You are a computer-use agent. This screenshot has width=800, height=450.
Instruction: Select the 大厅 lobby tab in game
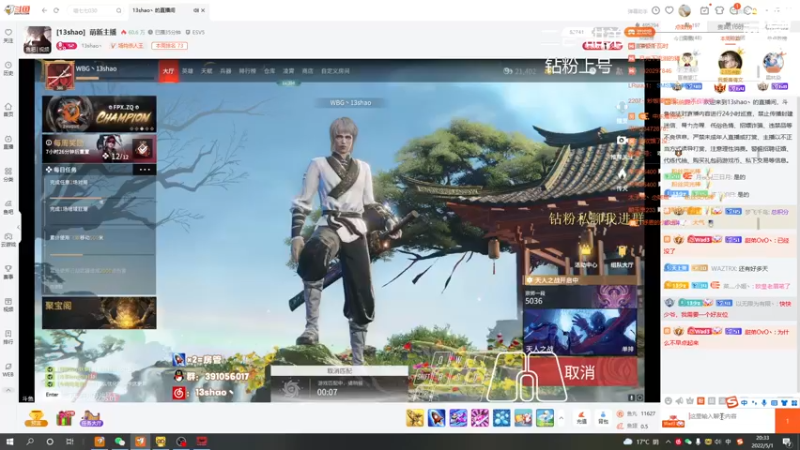168,71
